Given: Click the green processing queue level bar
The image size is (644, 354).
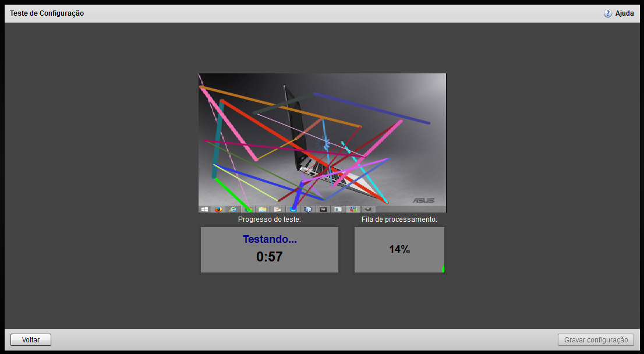Looking at the screenshot, I should [x=443, y=269].
